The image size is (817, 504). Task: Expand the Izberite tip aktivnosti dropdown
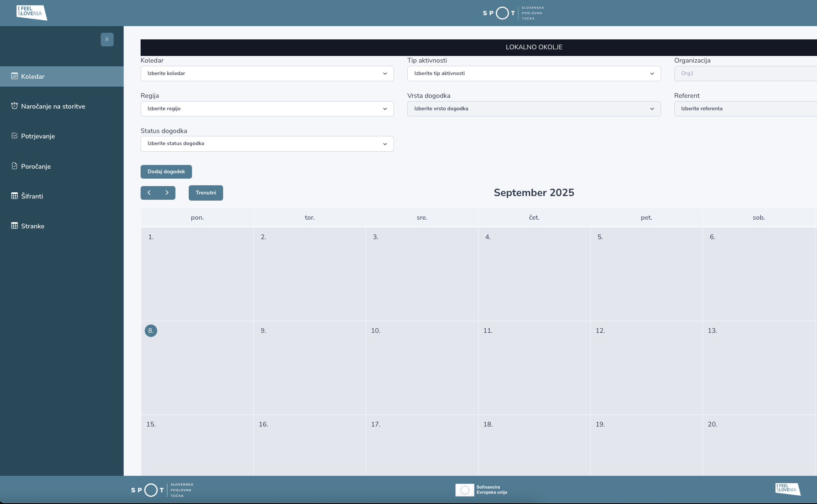[534, 73]
